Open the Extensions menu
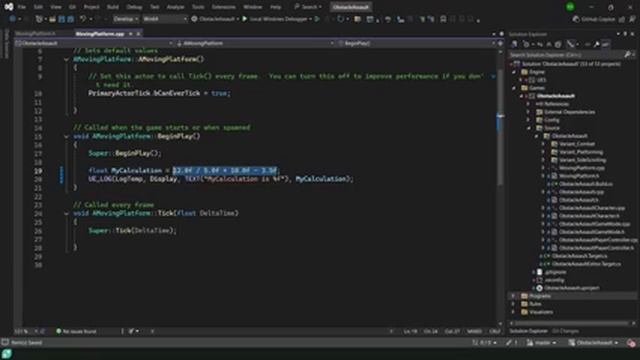The height and width of the screenshot is (360, 640). 223,7
